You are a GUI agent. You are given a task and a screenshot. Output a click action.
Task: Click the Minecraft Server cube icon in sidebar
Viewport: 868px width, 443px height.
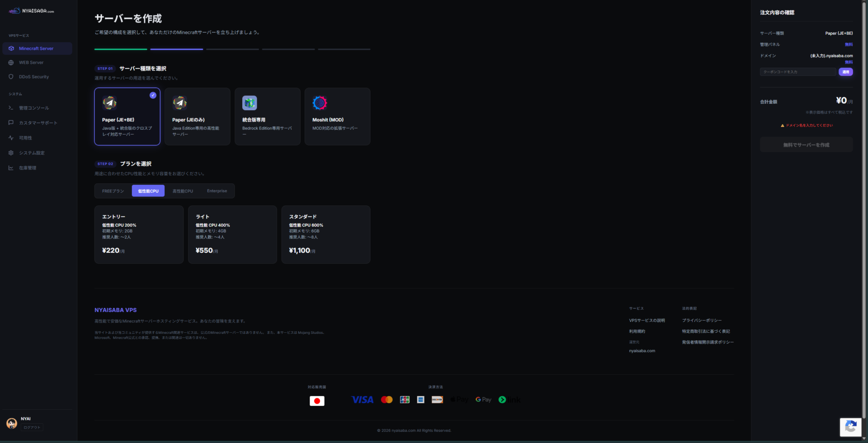point(11,48)
